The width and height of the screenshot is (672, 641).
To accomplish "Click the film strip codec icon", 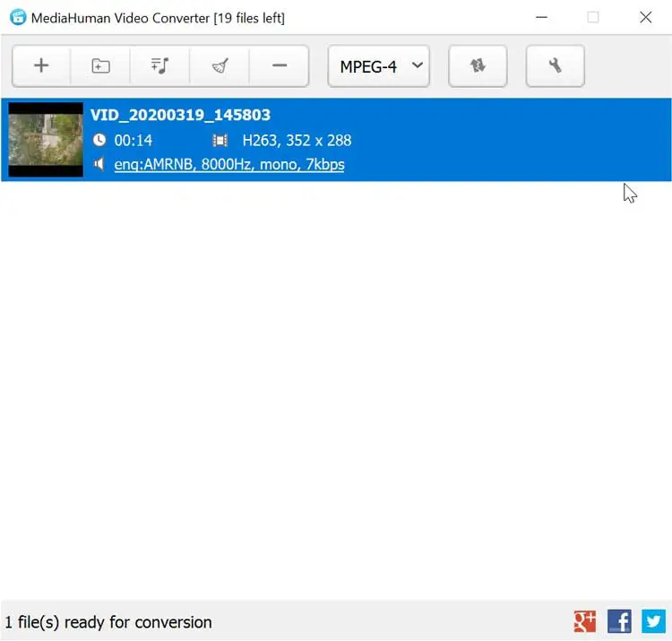I will (x=220, y=140).
